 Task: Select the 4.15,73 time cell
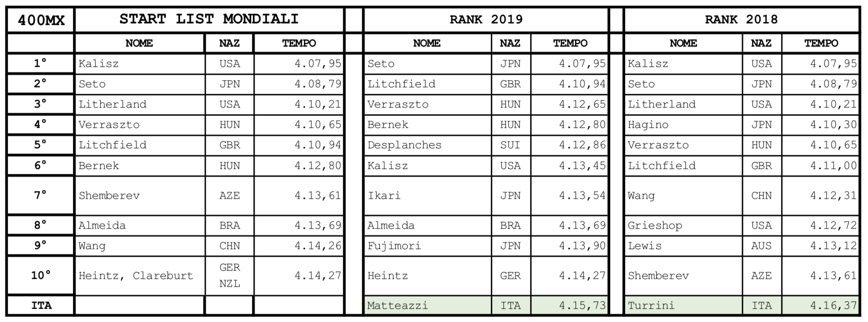[x=570, y=305]
